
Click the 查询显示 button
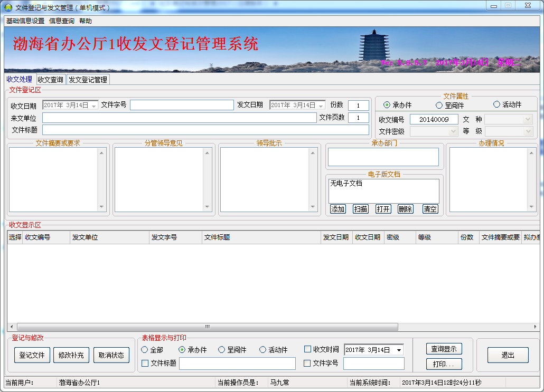pos(444,349)
